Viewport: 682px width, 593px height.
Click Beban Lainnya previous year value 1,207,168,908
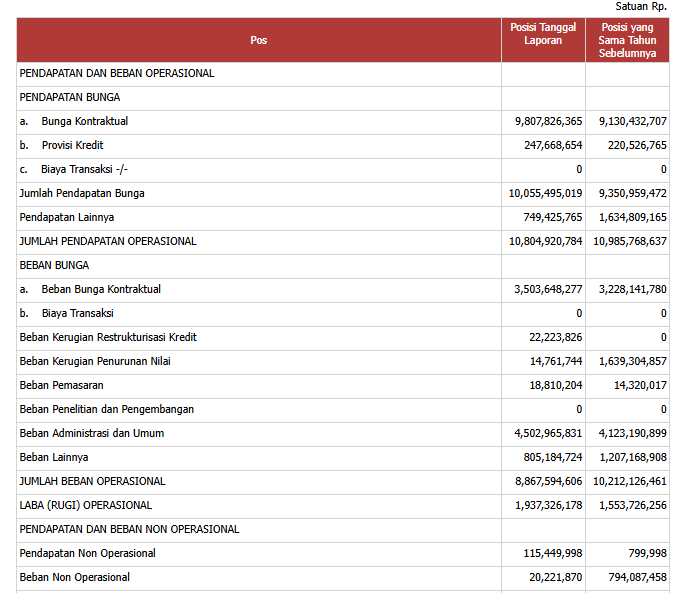point(630,457)
